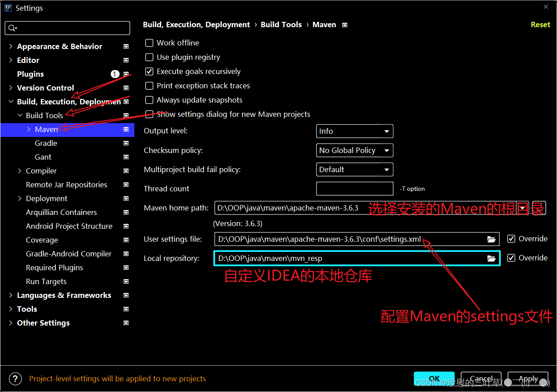557x392 pixels.
Task: Click project-level icon beside Tools
Action: coord(126,309)
